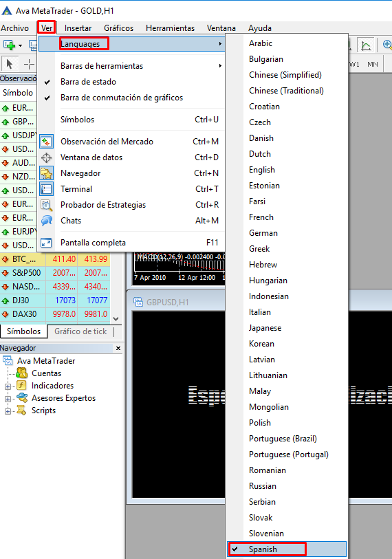This screenshot has height=559, width=392.
Task: Expand the Languages submenu entry
Action: 131,44
